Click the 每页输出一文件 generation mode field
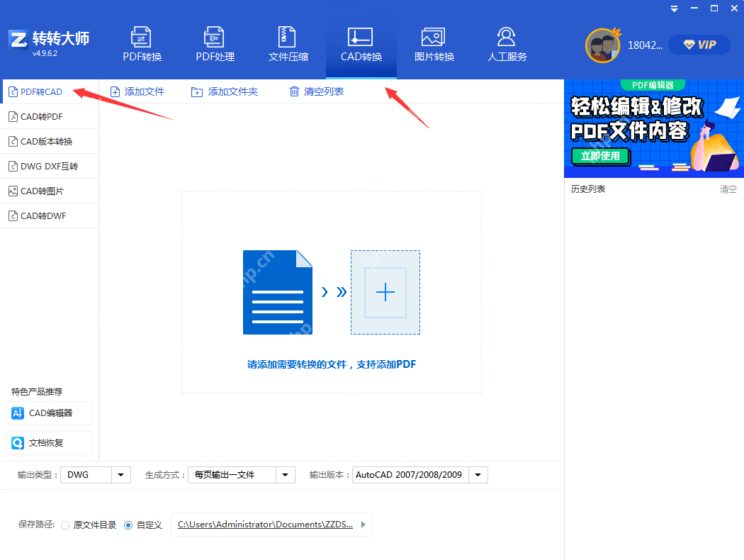Screen dimensions: 744x560 232,474
